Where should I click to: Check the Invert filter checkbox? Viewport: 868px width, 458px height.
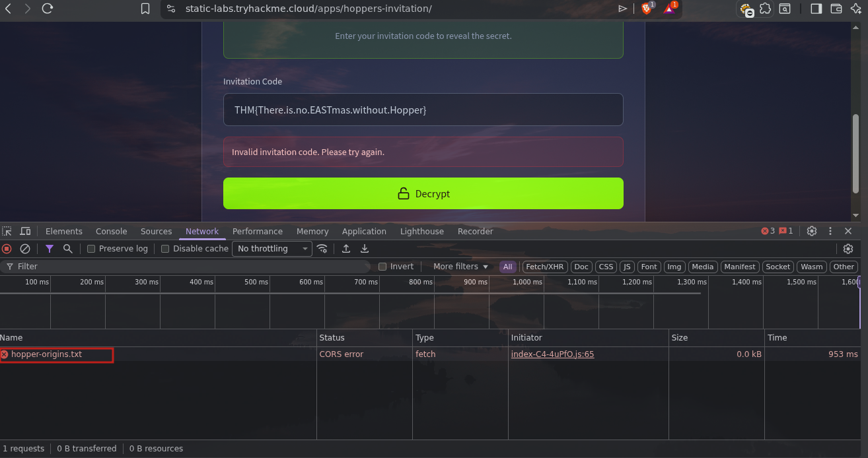382,267
